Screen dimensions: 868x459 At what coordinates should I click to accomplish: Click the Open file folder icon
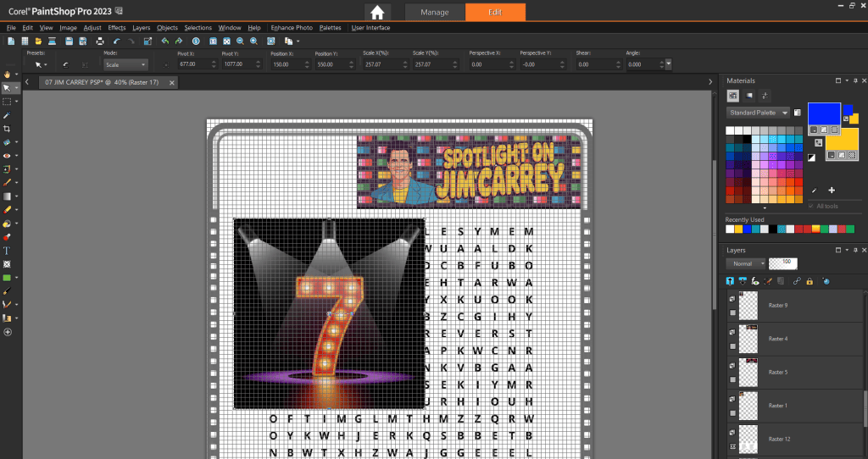click(x=38, y=41)
